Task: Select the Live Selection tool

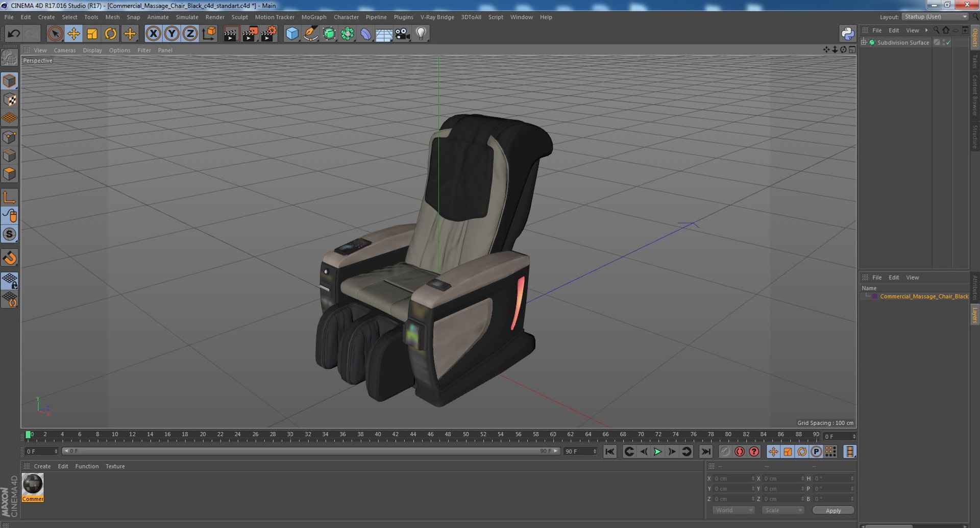Action: point(55,34)
